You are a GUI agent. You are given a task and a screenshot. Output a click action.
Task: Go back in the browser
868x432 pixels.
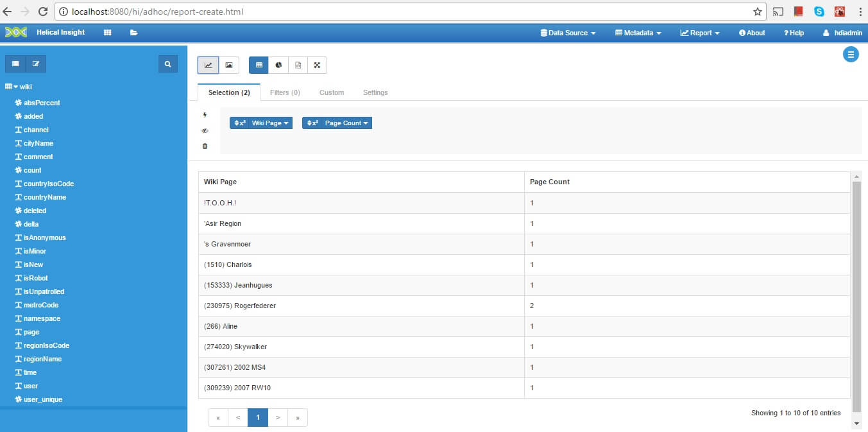point(8,12)
